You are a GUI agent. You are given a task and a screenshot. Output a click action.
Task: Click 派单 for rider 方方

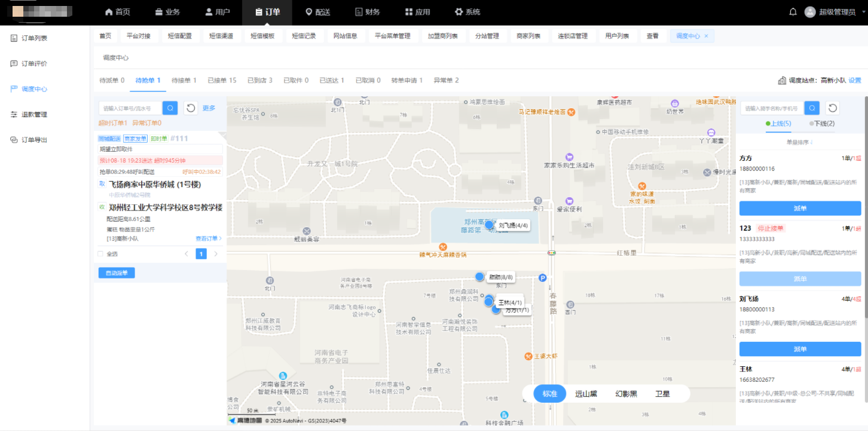tap(800, 209)
